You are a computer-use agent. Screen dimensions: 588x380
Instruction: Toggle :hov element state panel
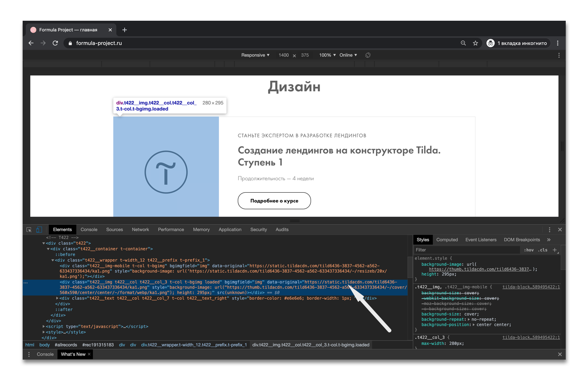[529, 250]
